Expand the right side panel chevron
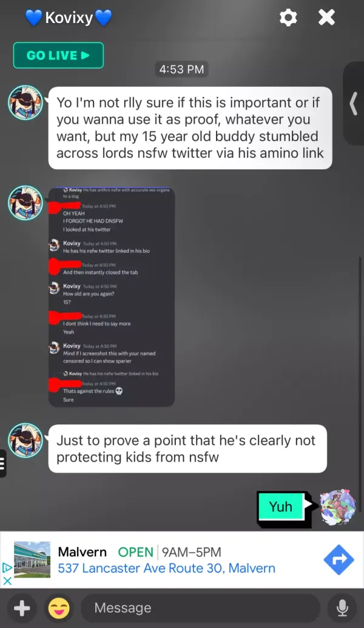The width and height of the screenshot is (364, 628). pyautogui.click(x=354, y=104)
